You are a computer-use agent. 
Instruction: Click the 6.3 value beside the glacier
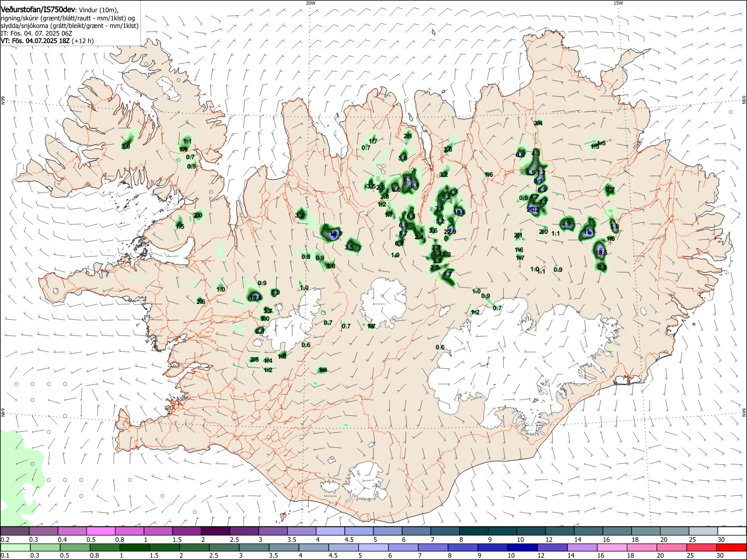click(260, 330)
